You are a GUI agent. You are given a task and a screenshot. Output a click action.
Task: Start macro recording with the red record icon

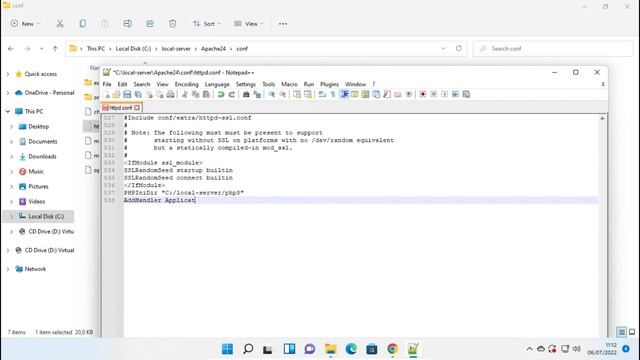pos(423,95)
